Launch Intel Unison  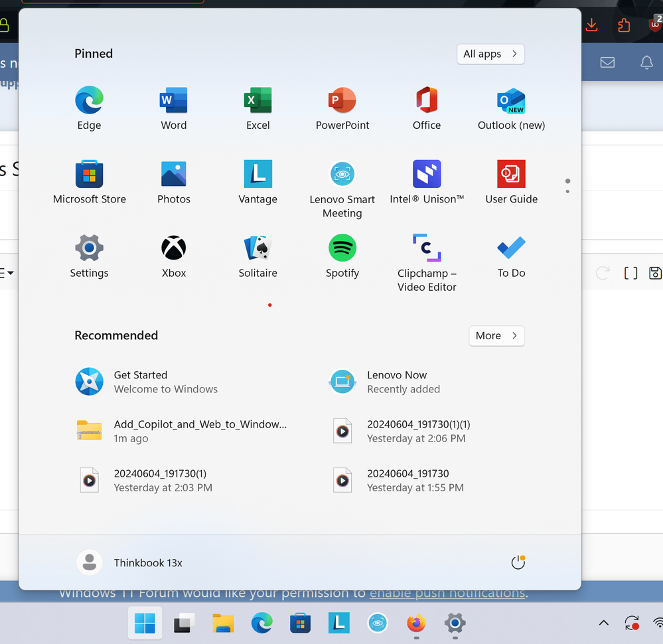(427, 182)
